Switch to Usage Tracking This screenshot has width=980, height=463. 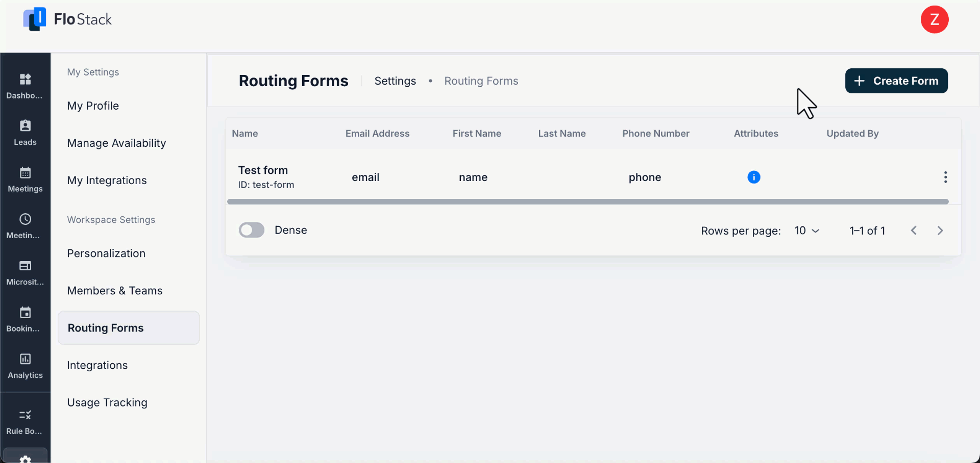click(107, 402)
